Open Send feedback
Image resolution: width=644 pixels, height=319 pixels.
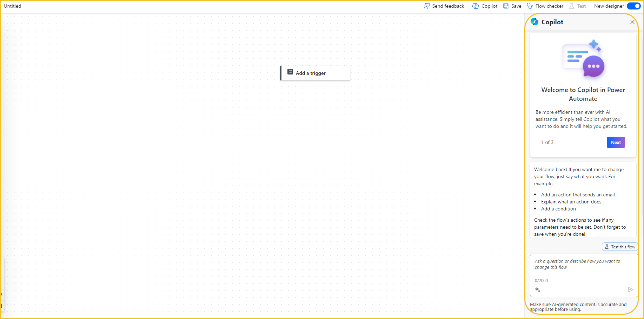tap(444, 6)
